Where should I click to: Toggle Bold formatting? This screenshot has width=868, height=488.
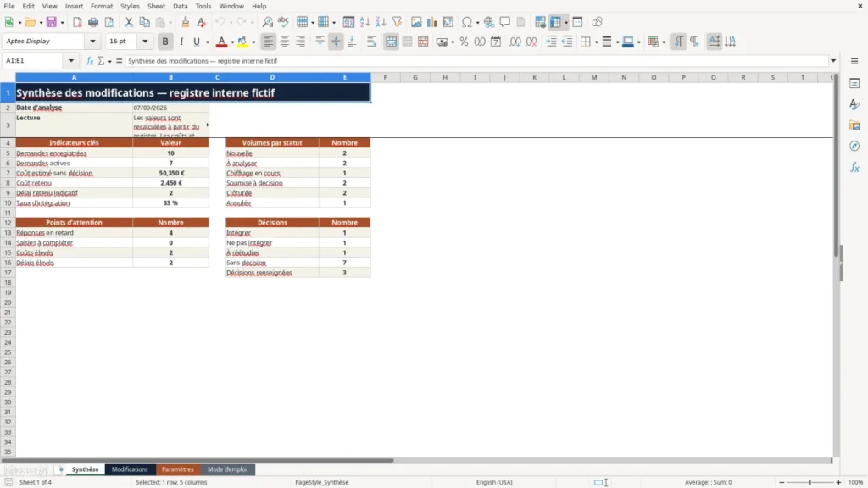tap(165, 42)
